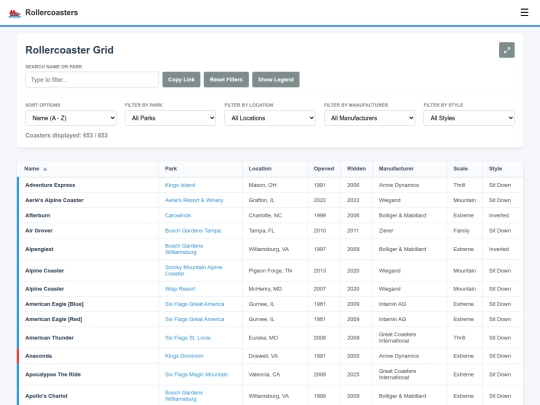
Task: Expand the All Locations dropdown
Action: [x=270, y=118]
